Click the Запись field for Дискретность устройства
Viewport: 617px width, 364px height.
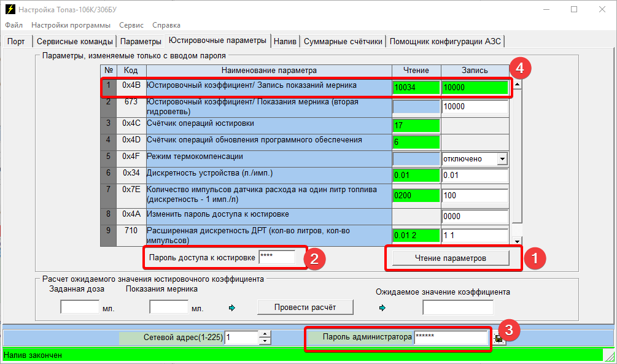[475, 176]
